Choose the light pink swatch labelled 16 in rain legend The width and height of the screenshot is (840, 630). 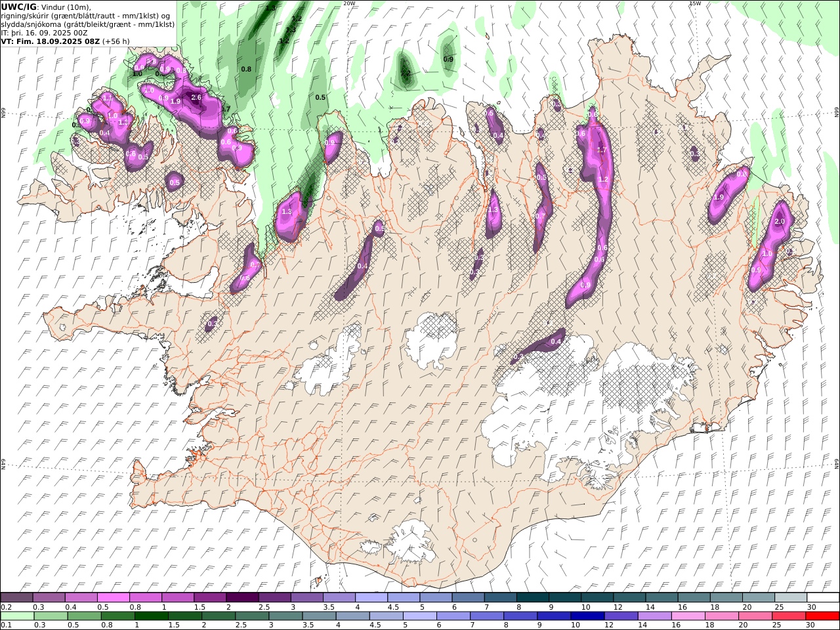click(688, 616)
